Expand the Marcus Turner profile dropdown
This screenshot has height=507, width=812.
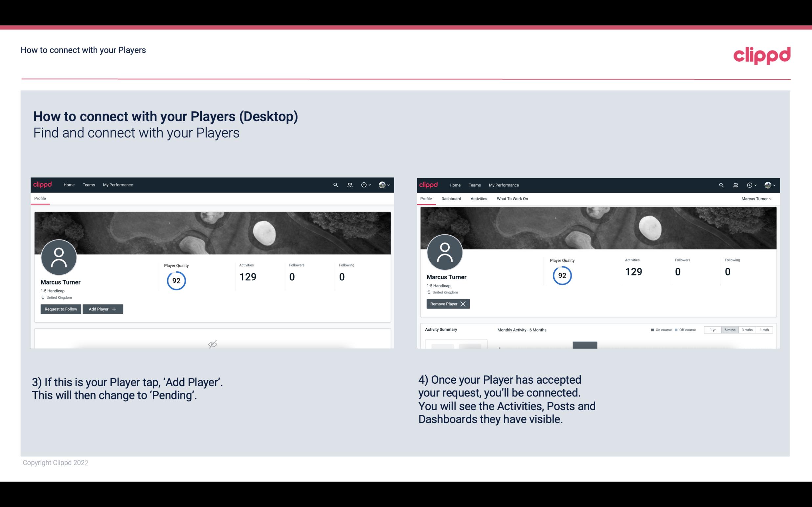click(x=756, y=199)
